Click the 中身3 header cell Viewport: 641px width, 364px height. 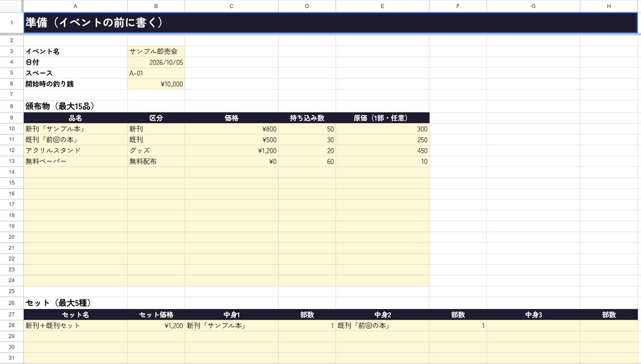(x=533, y=315)
